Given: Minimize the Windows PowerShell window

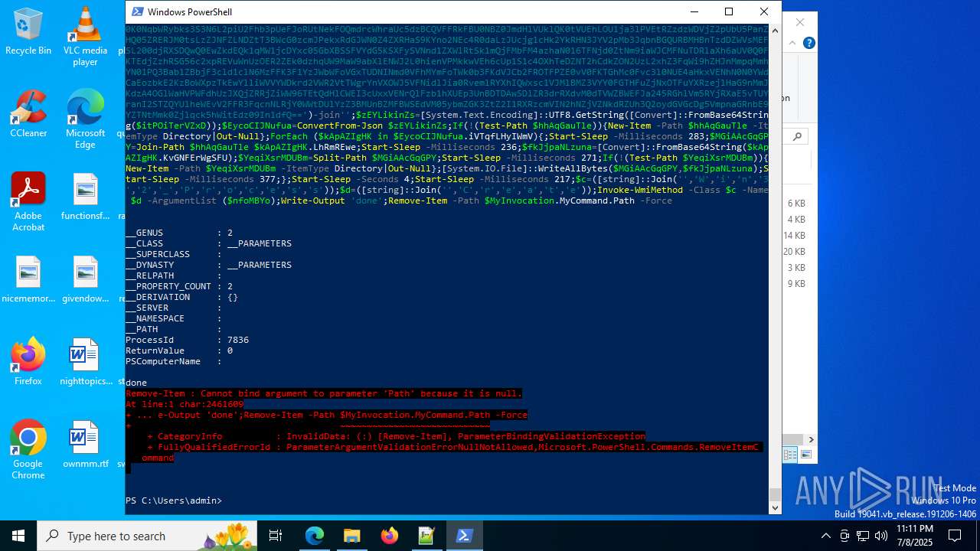Looking at the screenshot, I should point(694,11).
